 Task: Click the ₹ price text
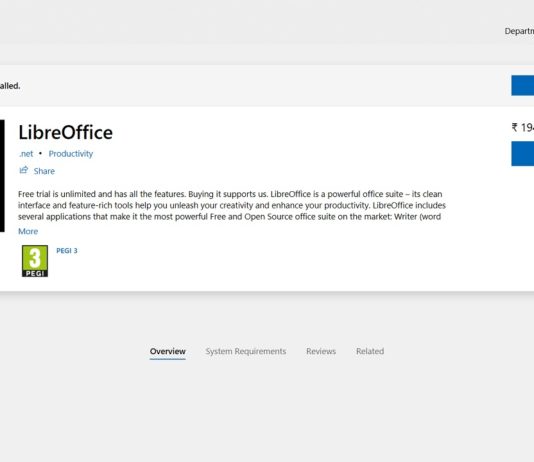coord(522,128)
